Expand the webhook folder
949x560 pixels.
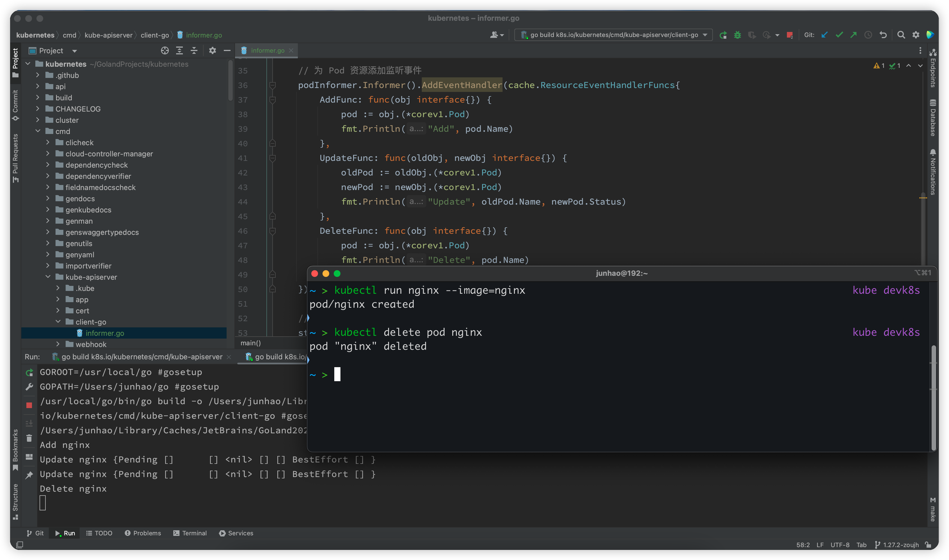[x=58, y=344]
